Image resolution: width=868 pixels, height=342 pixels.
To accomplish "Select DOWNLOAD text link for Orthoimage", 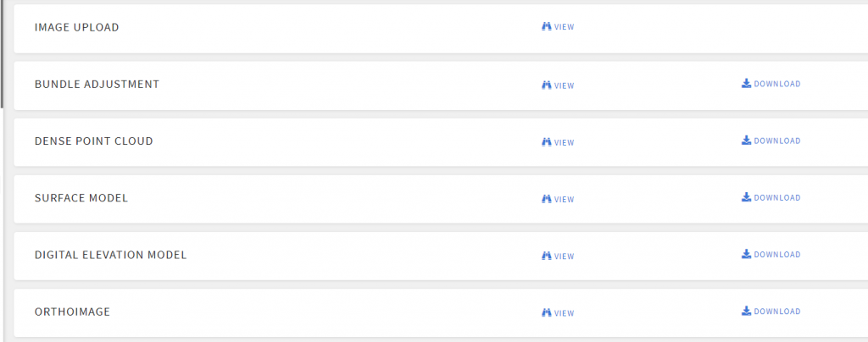I will coord(777,312).
